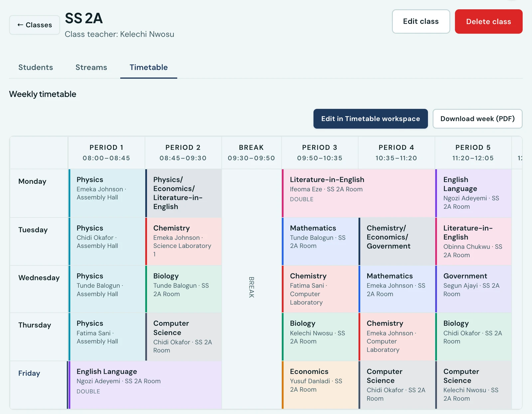
Task: Open Thursday Biology with Kelechi Nwosu
Action: tap(320, 337)
